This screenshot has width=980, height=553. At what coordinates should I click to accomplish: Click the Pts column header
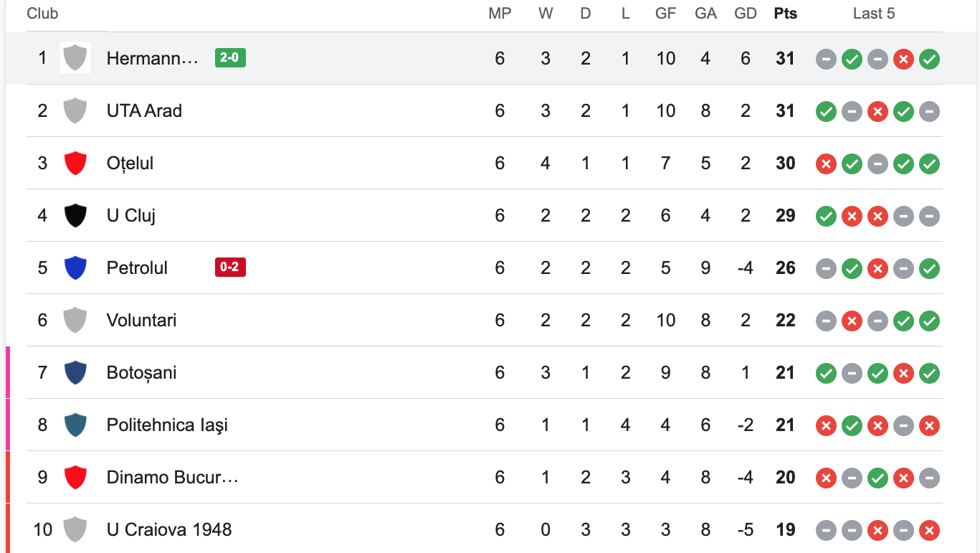coord(786,14)
